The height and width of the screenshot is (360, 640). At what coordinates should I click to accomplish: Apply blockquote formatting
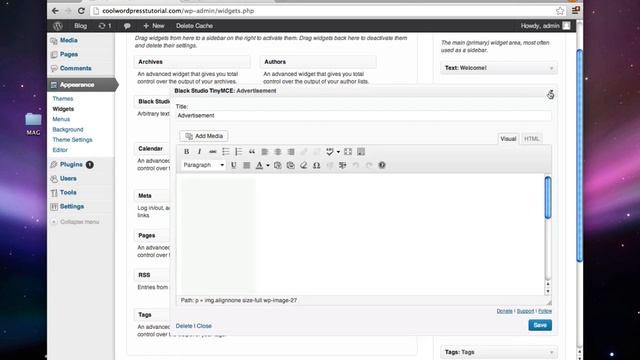252,152
